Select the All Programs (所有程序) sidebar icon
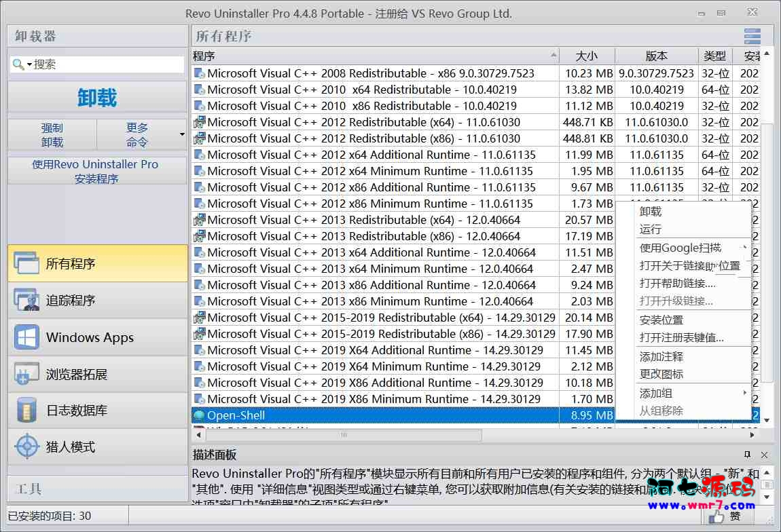 [26, 263]
